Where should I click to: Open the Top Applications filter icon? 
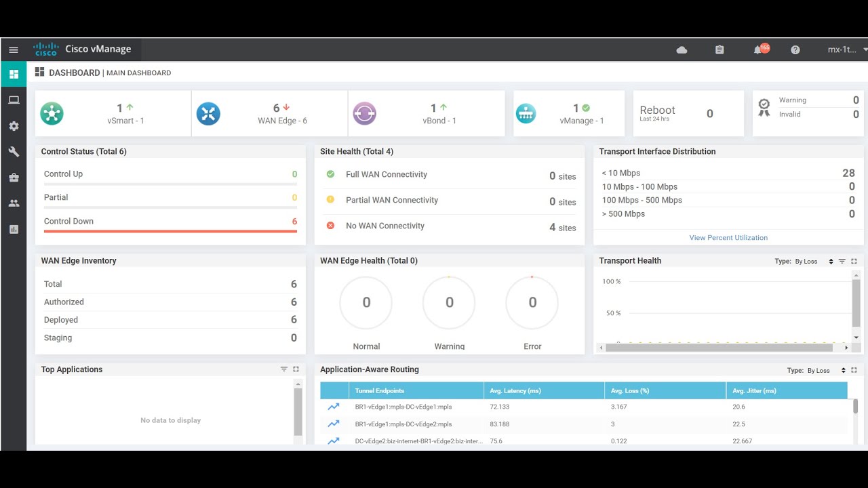coord(284,369)
